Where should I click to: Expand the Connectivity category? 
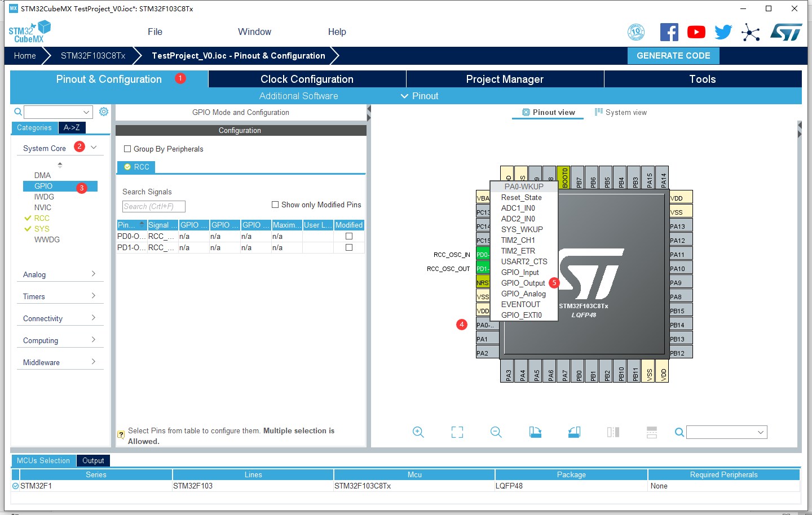(x=94, y=318)
